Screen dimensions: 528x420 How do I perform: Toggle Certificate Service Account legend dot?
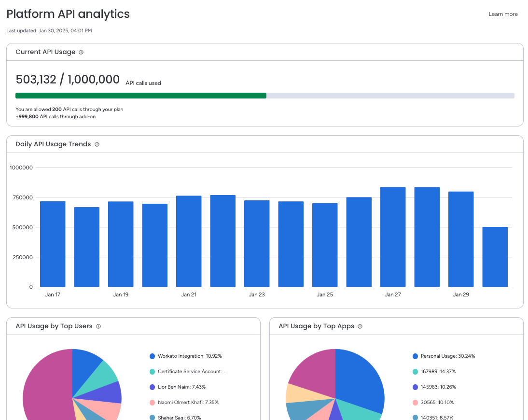click(152, 372)
